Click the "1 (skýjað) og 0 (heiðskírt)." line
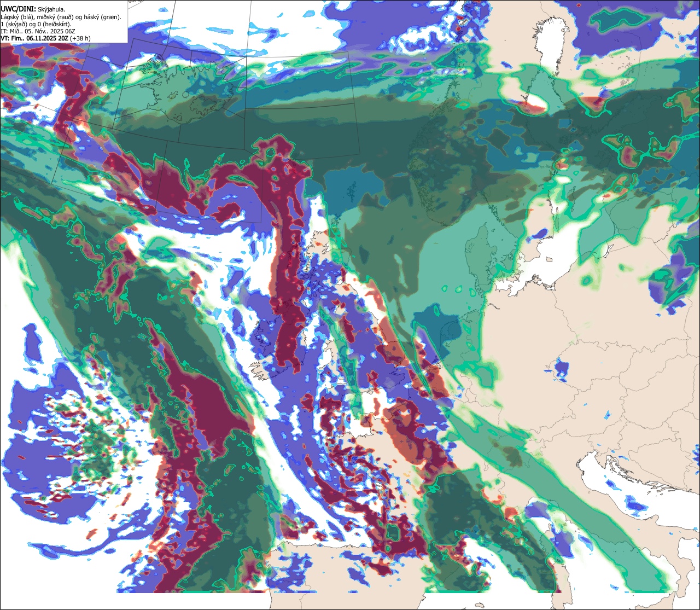 [36, 24]
